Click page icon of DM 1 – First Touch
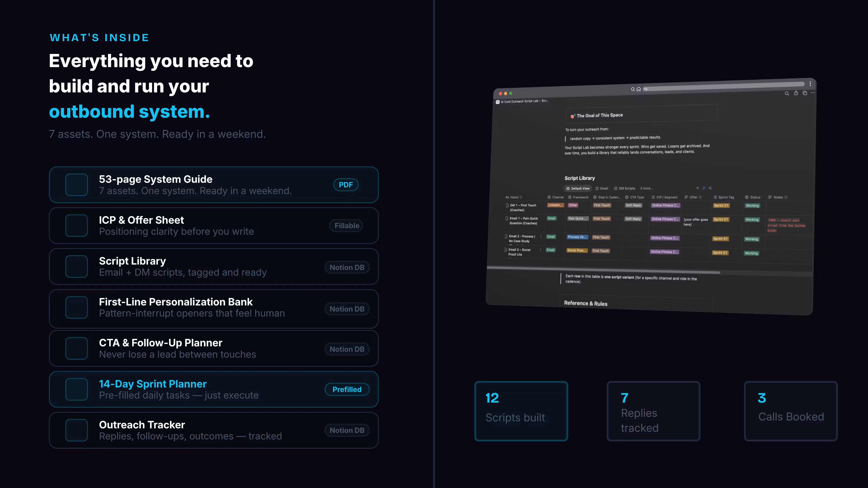868x488 pixels. 507,205
